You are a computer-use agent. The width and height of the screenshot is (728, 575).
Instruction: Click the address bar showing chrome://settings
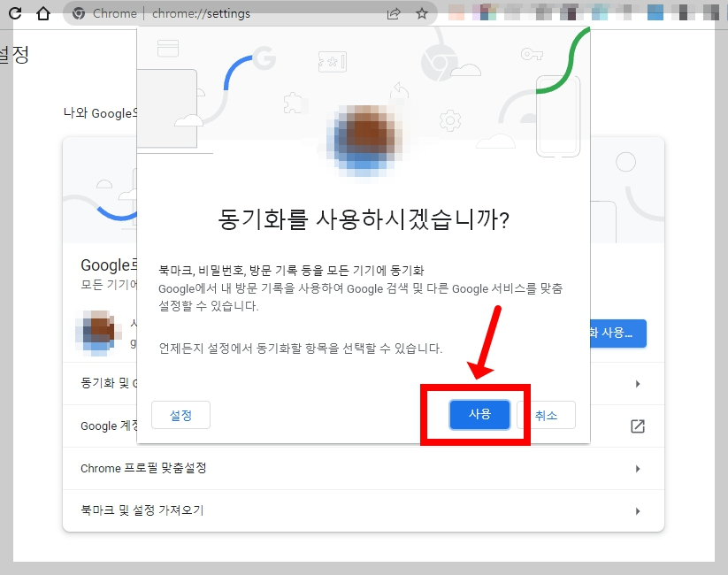coord(221,13)
